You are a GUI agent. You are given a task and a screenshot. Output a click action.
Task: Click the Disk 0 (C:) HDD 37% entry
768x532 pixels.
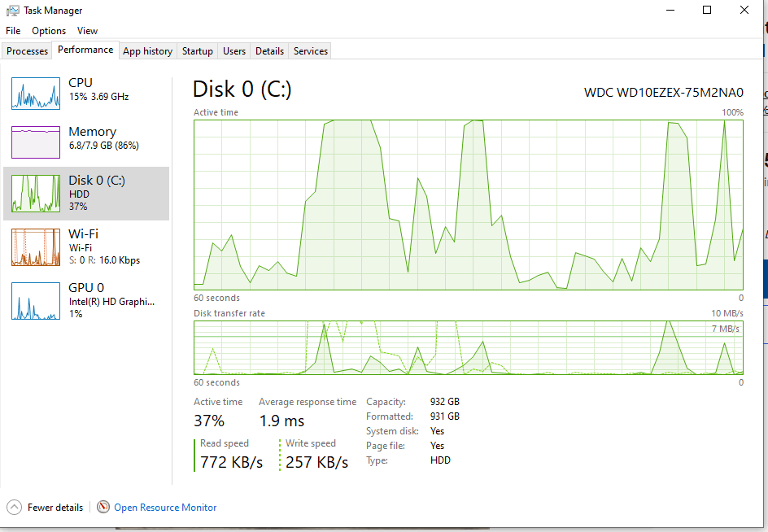coord(97,193)
